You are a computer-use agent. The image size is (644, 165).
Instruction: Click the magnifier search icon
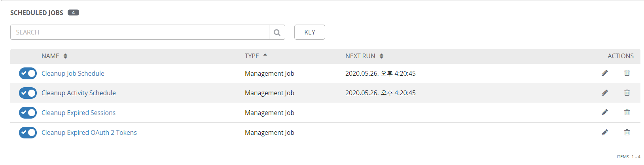277,32
